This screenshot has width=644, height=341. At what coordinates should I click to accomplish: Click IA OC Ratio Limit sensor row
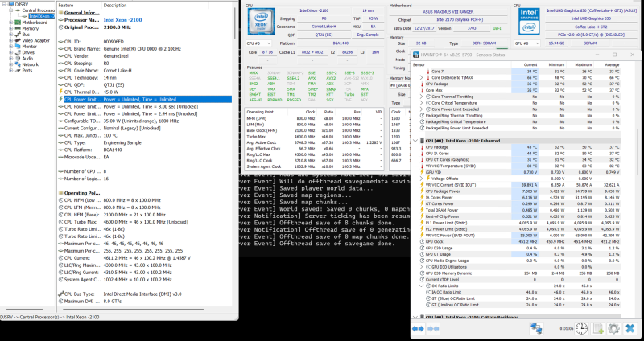pos(524,292)
